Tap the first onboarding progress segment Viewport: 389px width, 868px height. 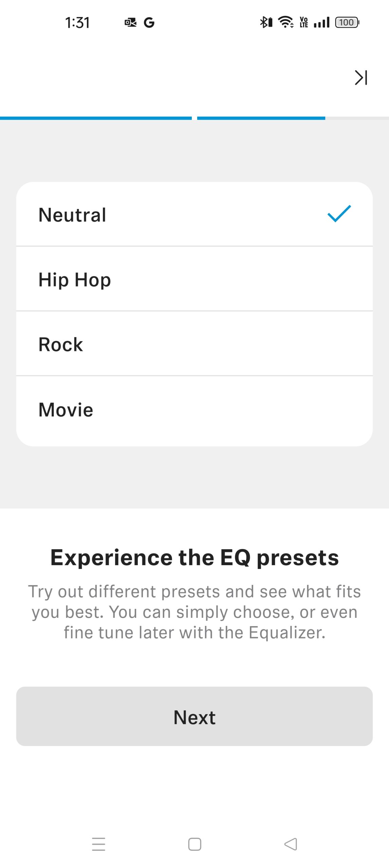[96, 118]
